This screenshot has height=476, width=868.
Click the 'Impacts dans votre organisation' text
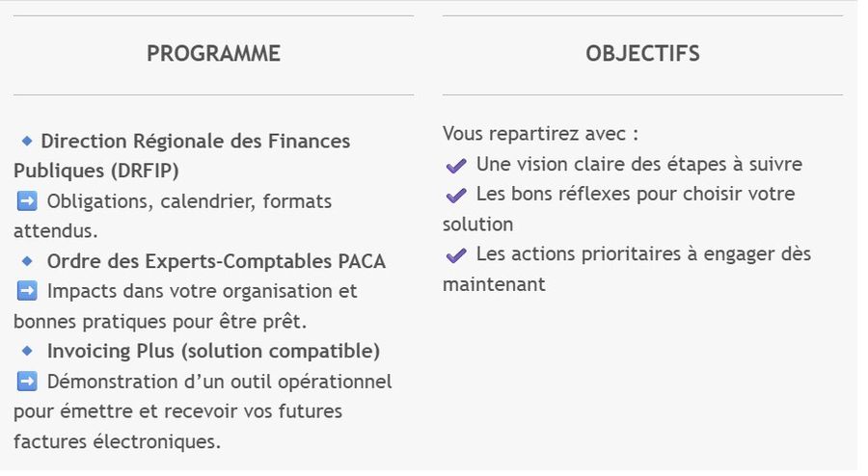(x=202, y=291)
